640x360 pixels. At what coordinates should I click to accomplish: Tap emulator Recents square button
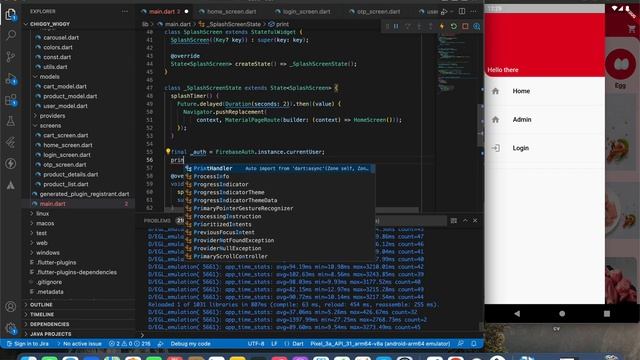(x=607, y=313)
